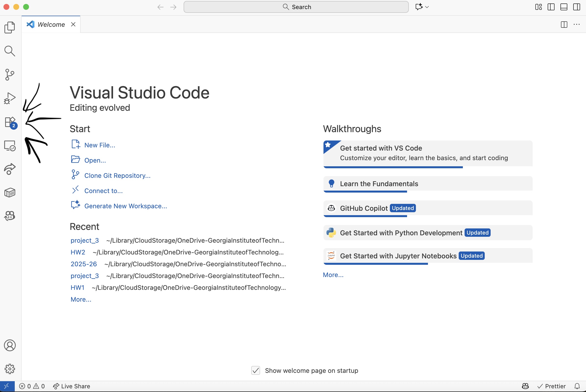Screen dimensions: 586x392
Task: Open the Manage gear icon
Action: [x=10, y=369]
